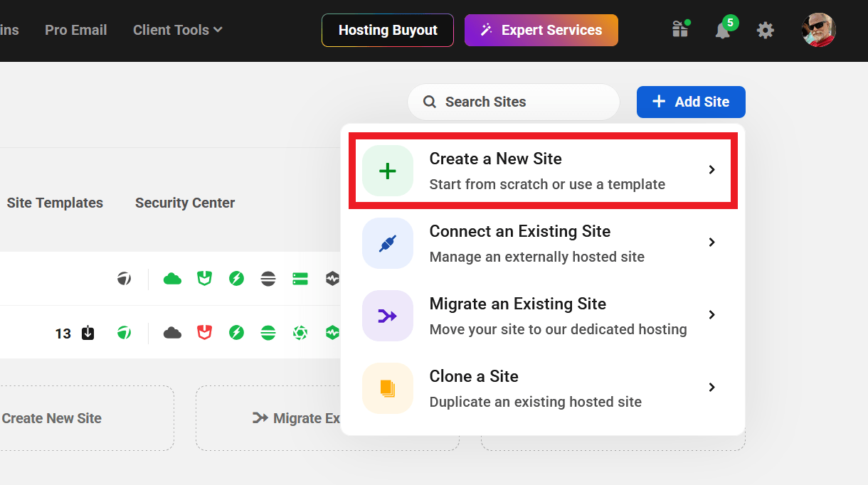The height and width of the screenshot is (485, 868).
Task: Click the orange clone pages icon
Action: point(388,388)
